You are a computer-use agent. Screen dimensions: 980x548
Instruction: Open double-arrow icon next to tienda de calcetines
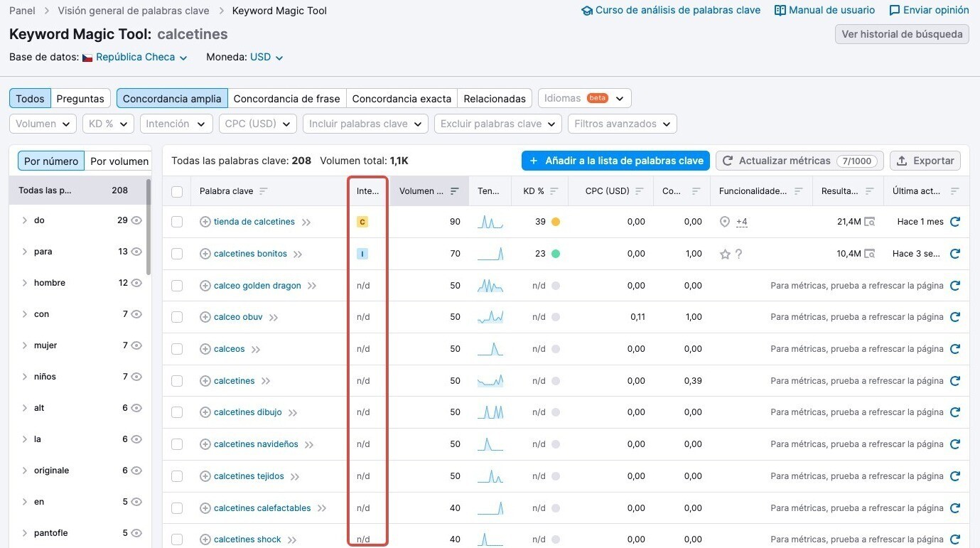click(x=306, y=222)
